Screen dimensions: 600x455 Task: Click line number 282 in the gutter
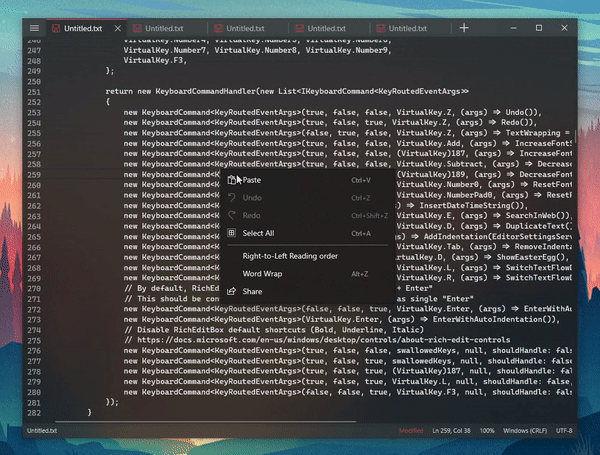pos(34,413)
